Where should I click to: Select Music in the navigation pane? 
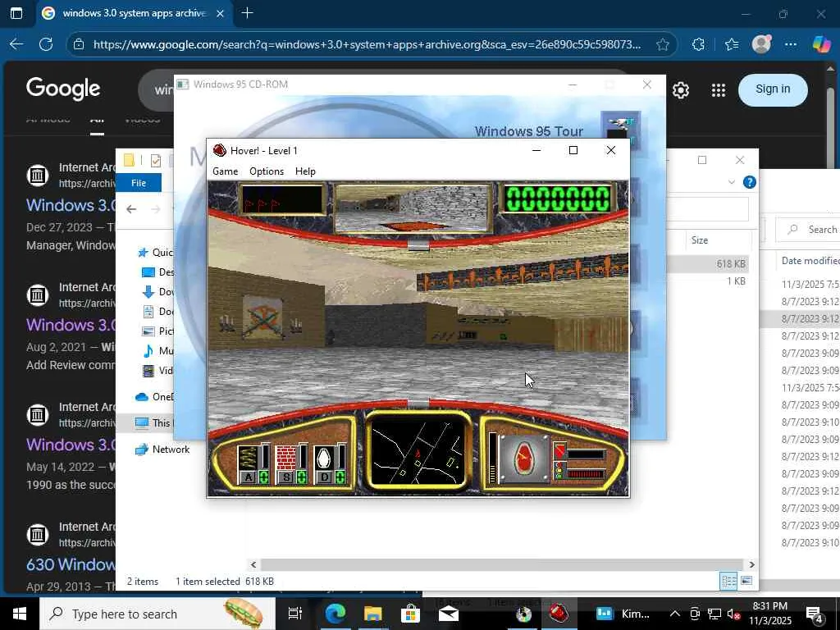(158, 351)
